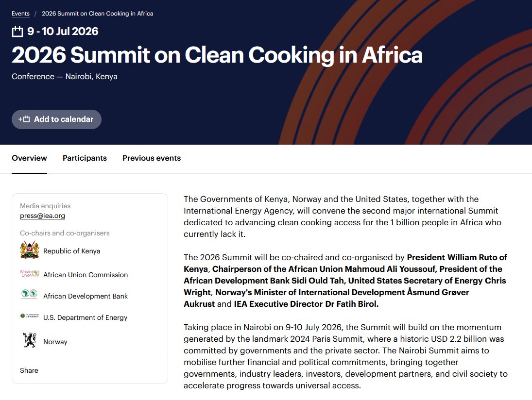This screenshot has height=400, width=532.
Task: Click Share in the sidebar card
Action: (29, 370)
